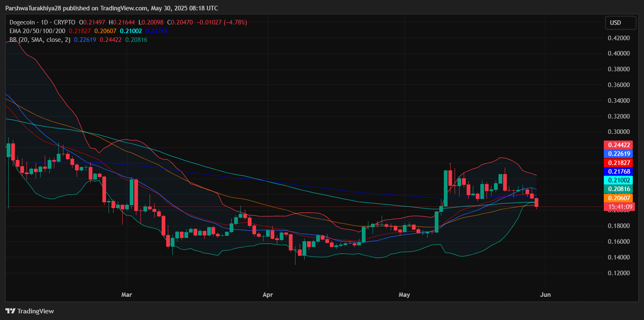Viewport: 644px width, 320px height.
Task: Select the BB (20, SMA, close, 2) legend
Action: (x=40, y=40)
